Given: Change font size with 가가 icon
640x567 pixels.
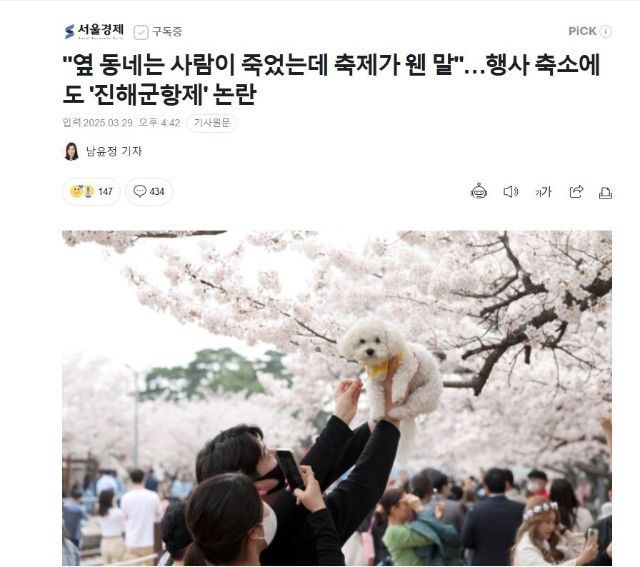Looking at the screenshot, I should pos(543,192).
